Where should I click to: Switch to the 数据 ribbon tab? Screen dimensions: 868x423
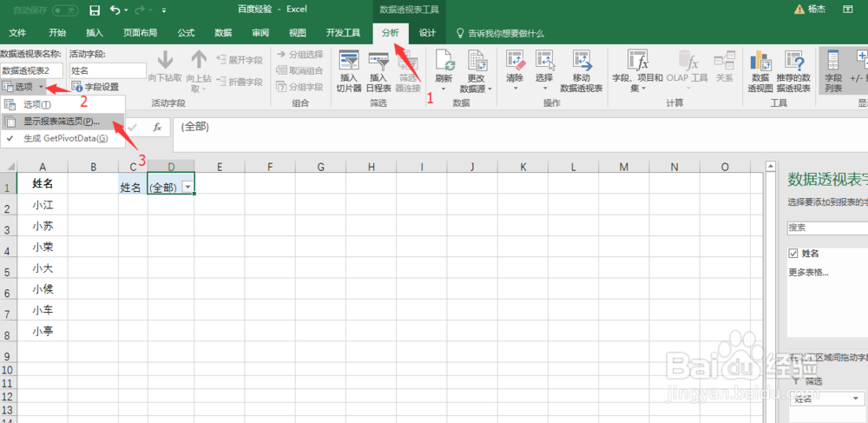[223, 33]
